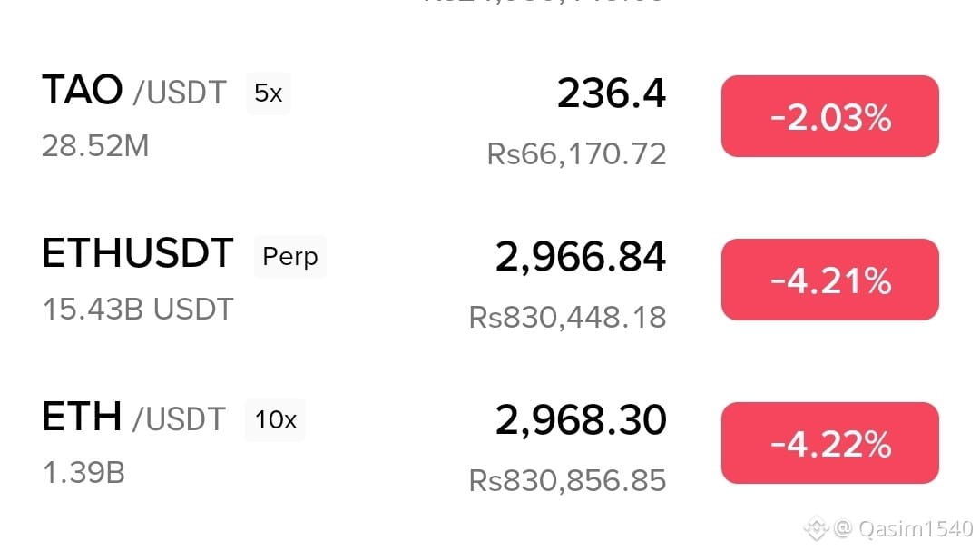Tap the -4.21% change button for ETHUSDT
The width and height of the screenshot is (980, 551).
pos(829,280)
